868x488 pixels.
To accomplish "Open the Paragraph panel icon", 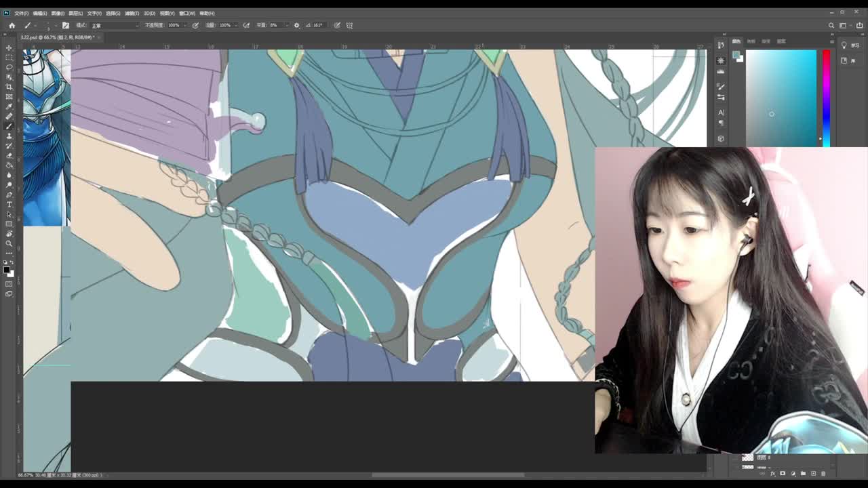I will pyautogui.click(x=721, y=123).
